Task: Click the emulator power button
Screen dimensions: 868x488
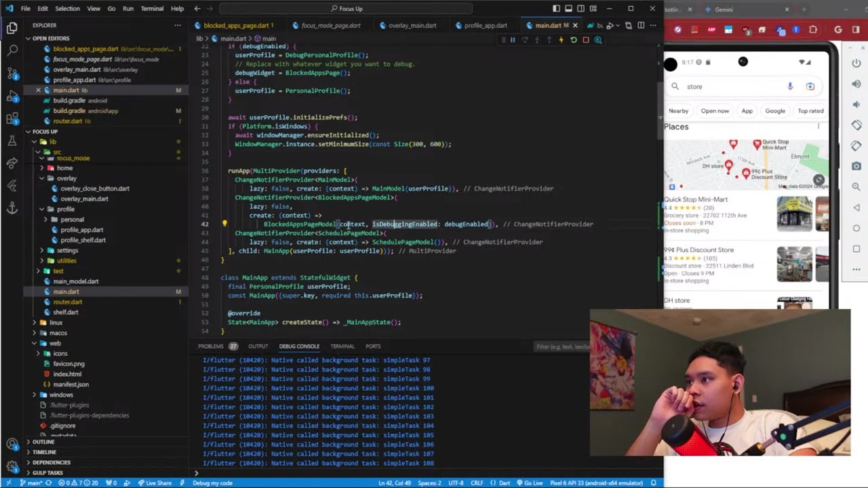Action: point(856,64)
